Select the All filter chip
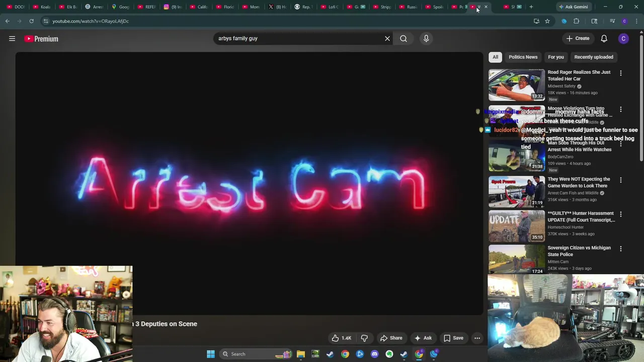 click(x=495, y=57)
